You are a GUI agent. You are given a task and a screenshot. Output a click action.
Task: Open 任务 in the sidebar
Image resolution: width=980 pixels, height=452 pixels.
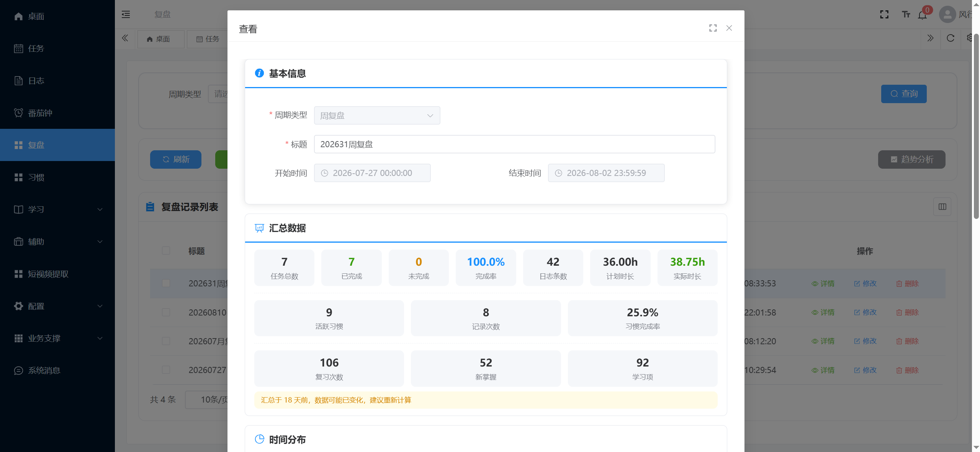point(57,48)
